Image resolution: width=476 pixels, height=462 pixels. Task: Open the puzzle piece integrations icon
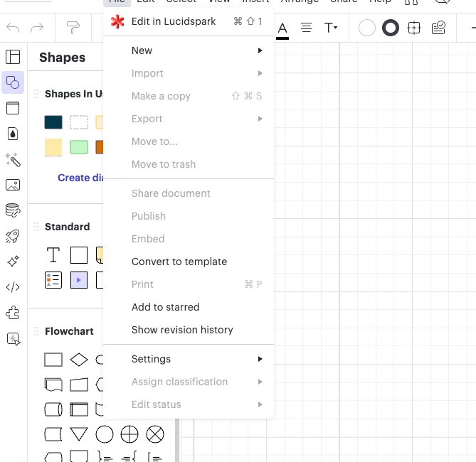click(x=13, y=313)
